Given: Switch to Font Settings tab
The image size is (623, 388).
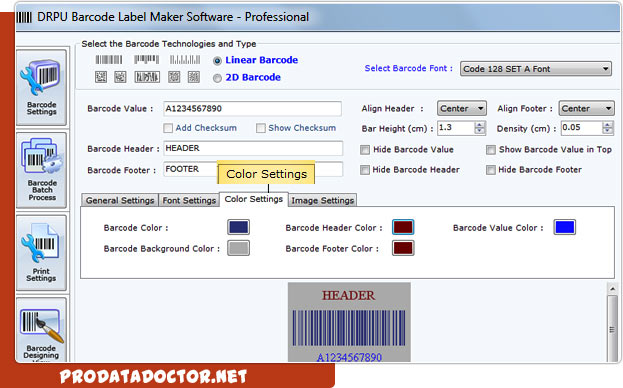Looking at the screenshot, I should (189, 200).
